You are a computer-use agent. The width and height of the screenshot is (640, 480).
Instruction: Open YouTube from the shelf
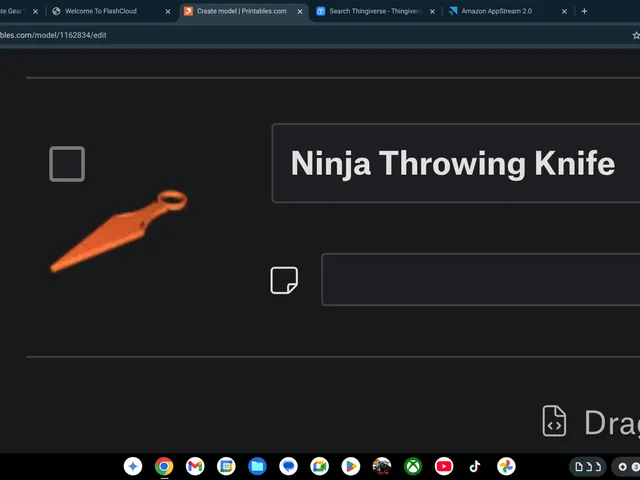tap(444, 466)
